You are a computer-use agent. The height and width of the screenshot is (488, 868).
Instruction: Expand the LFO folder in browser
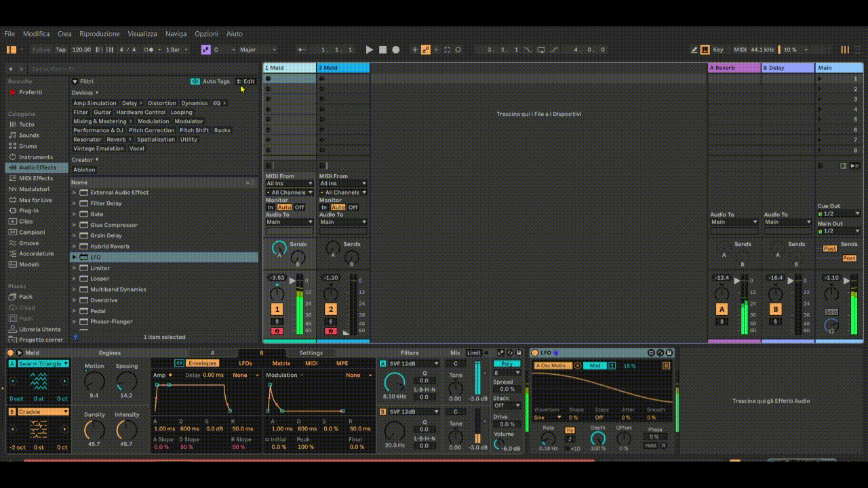pyautogui.click(x=75, y=258)
